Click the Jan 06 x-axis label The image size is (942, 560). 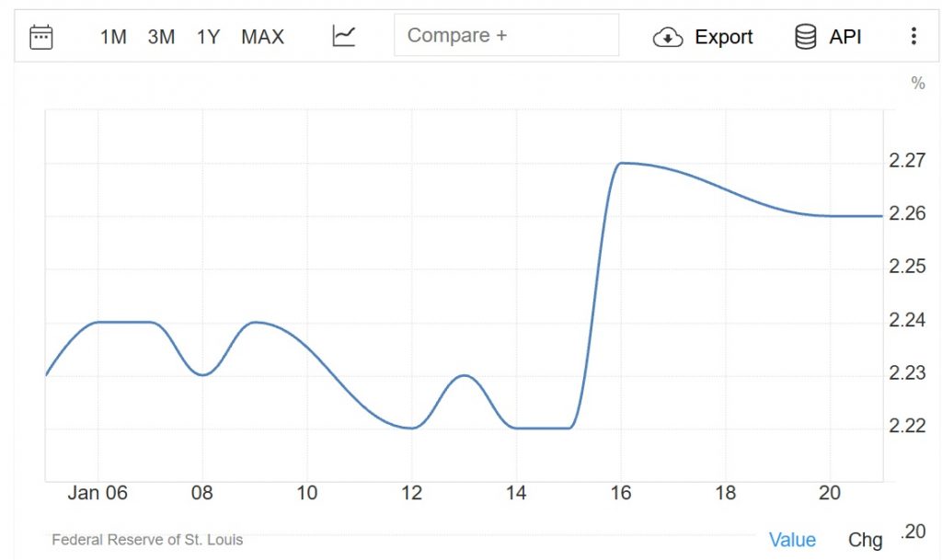[97, 493]
